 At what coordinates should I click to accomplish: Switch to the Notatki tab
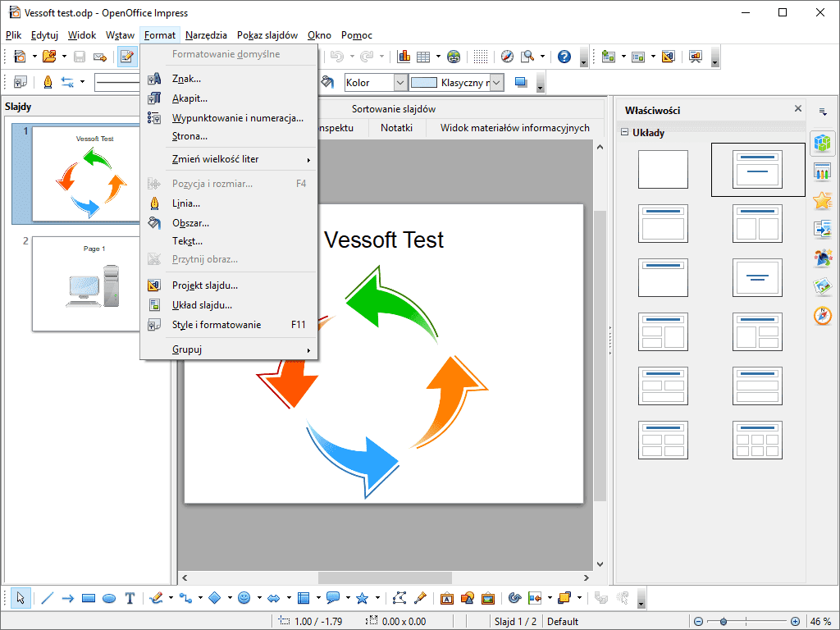pyautogui.click(x=396, y=128)
